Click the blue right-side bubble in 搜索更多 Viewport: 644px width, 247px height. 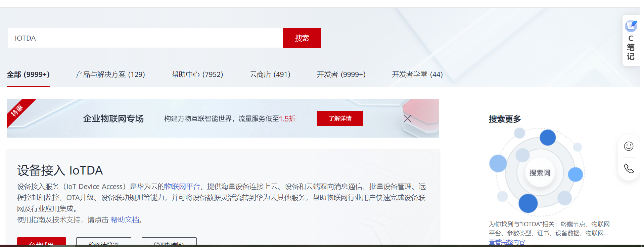pyautogui.click(x=575, y=175)
